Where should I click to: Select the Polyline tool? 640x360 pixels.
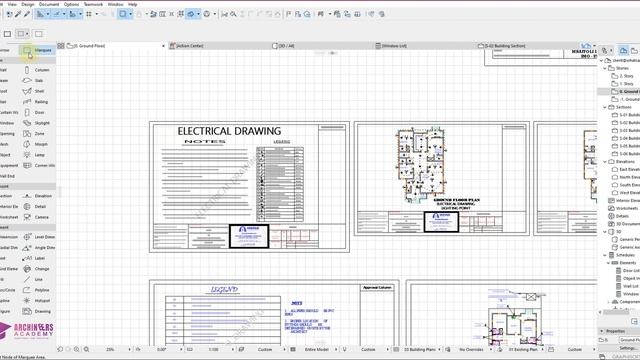(37, 290)
